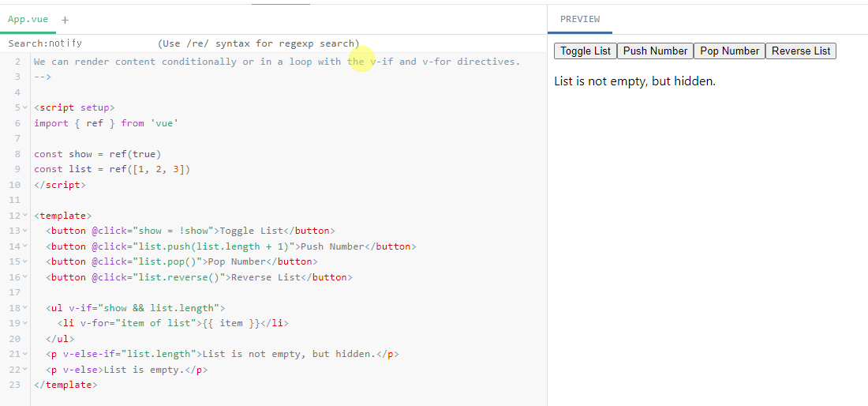Open the PREVIEW tab
The height and width of the screenshot is (406, 868).
point(580,20)
